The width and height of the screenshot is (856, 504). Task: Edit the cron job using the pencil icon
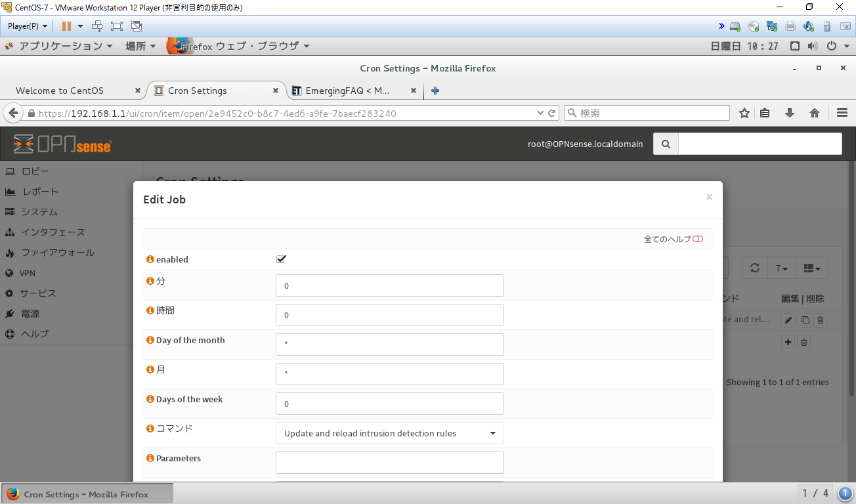pyautogui.click(x=788, y=320)
